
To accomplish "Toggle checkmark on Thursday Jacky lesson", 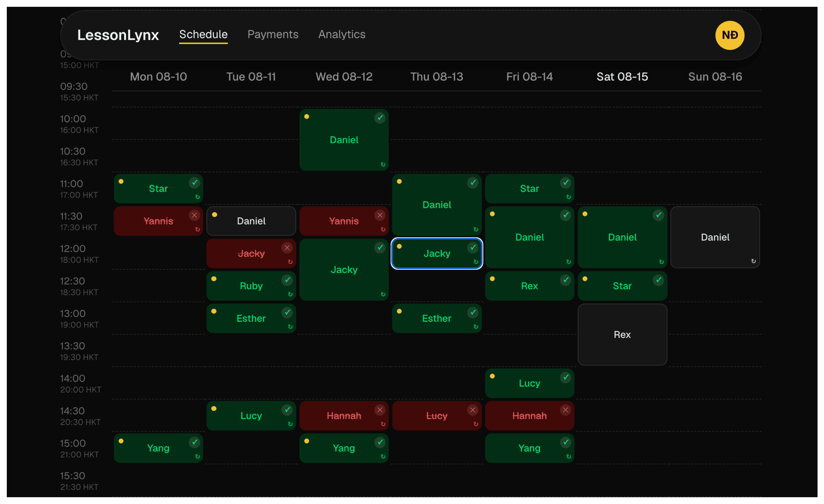I will [473, 248].
